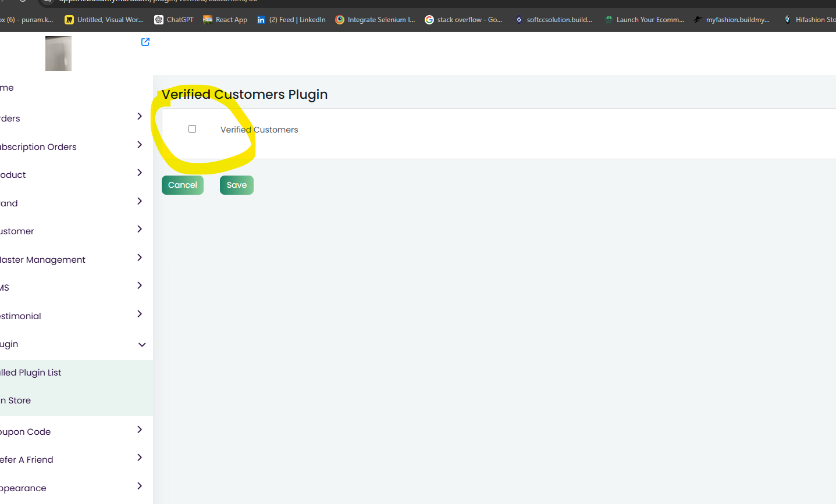Open the Customer sidebar item
The width and height of the screenshot is (836, 504).
coord(17,231)
